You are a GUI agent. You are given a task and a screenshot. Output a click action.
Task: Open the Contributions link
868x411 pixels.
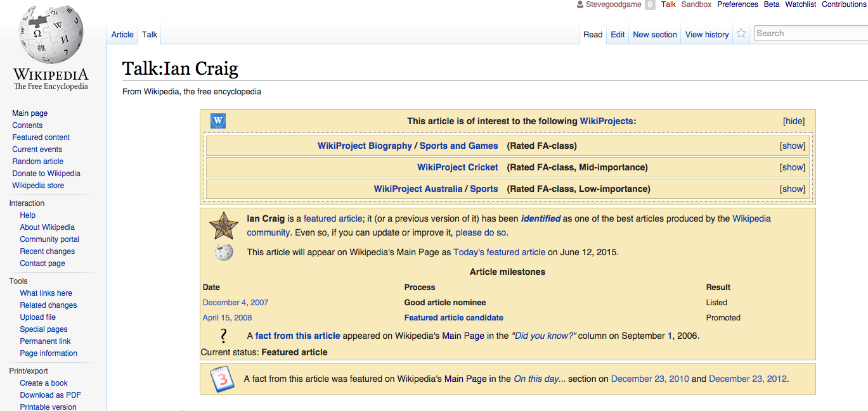(x=845, y=4)
